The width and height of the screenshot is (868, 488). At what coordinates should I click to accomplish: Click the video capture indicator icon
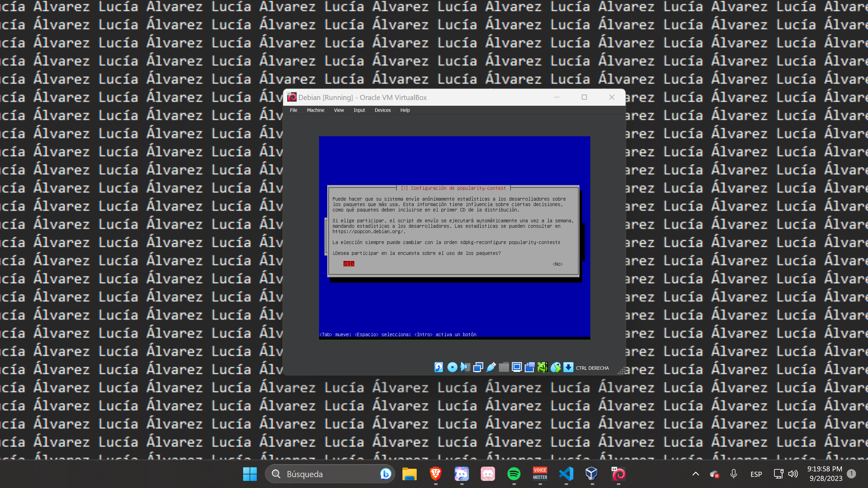(x=530, y=367)
